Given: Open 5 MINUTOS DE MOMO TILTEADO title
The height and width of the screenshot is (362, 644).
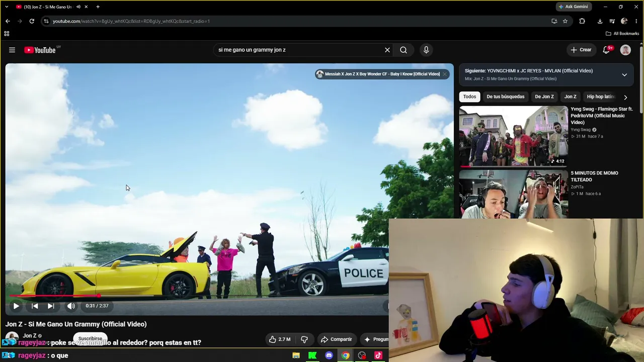Looking at the screenshot, I should click(x=594, y=176).
